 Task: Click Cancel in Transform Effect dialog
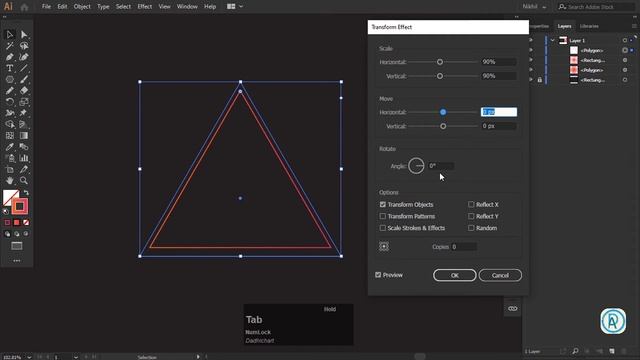click(500, 275)
